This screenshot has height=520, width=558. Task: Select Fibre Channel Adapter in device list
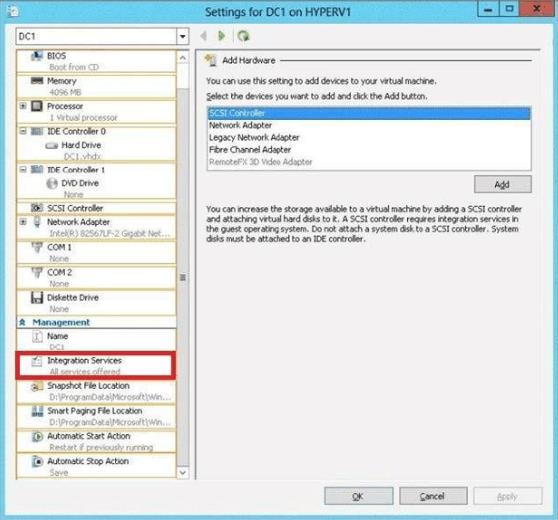250,149
